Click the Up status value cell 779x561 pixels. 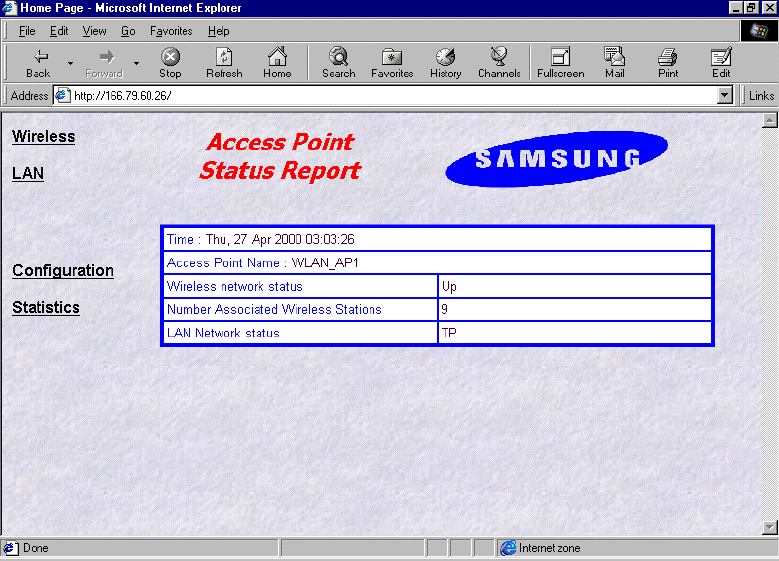pyautogui.click(x=575, y=287)
